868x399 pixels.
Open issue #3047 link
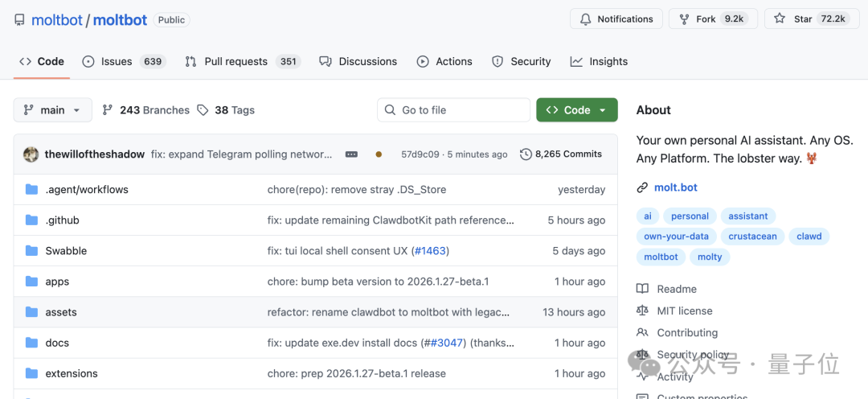click(x=447, y=343)
